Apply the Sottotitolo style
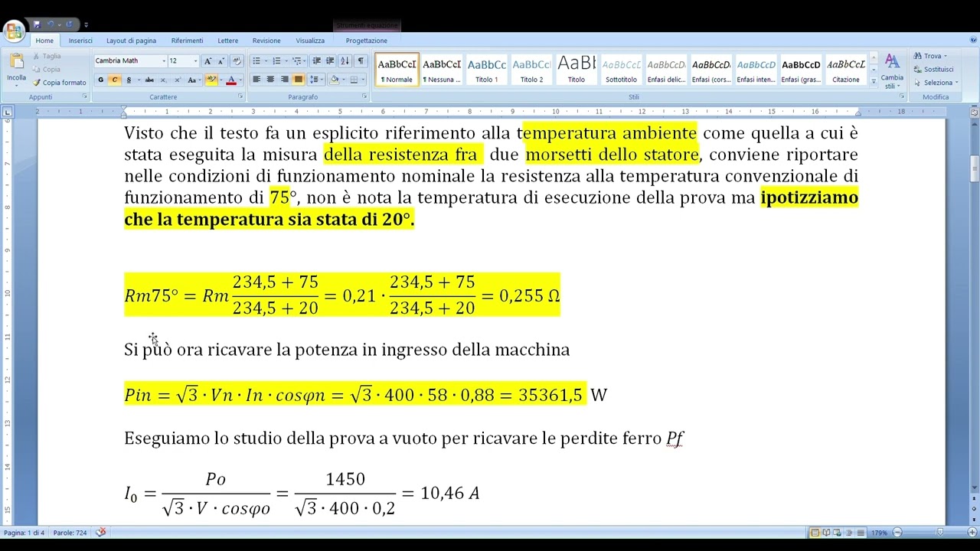This screenshot has height=551, width=980. (x=621, y=70)
